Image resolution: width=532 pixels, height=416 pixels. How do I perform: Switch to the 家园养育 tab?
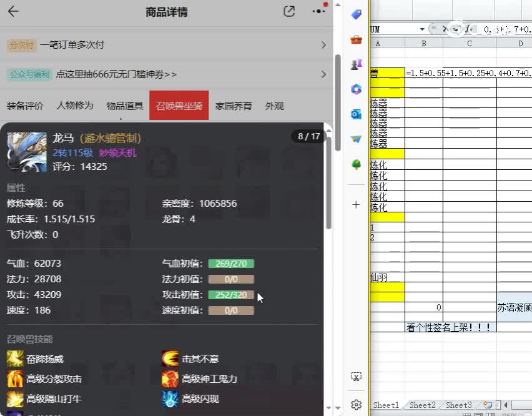pos(234,106)
